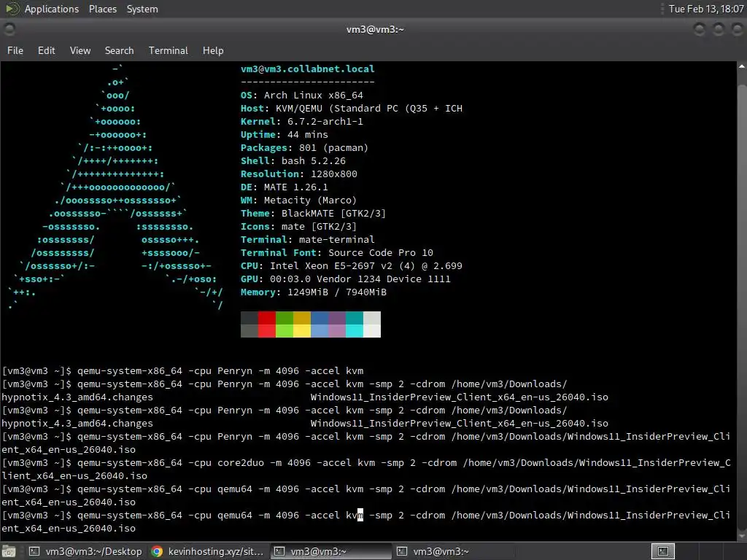Viewport: 747px width, 560px height.
Task: Select the active vm3@vm3:~ taskbar entry
Action: [x=330, y=551]
